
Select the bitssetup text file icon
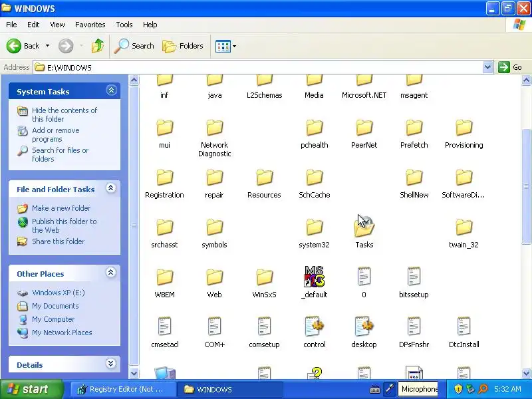[414, 277]
